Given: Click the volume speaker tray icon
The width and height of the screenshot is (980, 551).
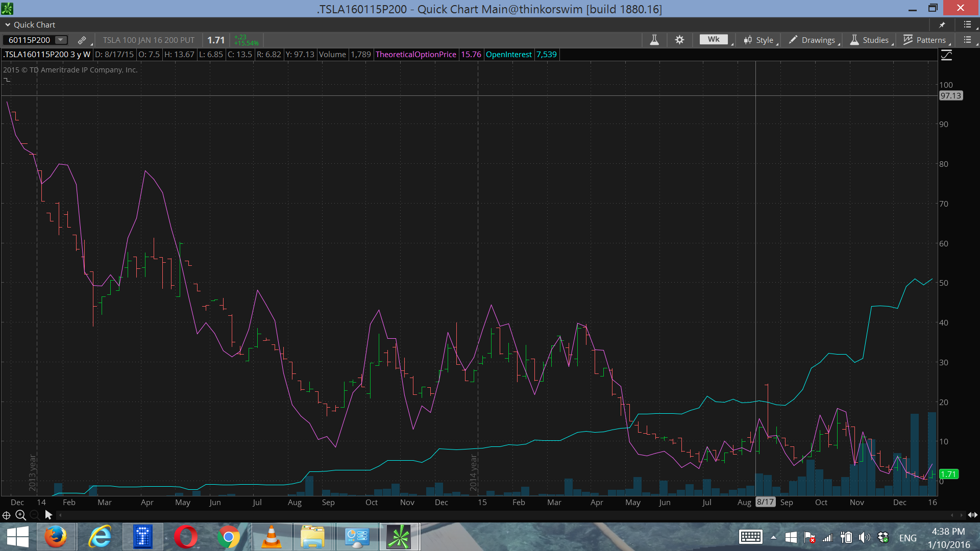Looking at the screenshot, I should pyautogui.click(x=864, y=537).
